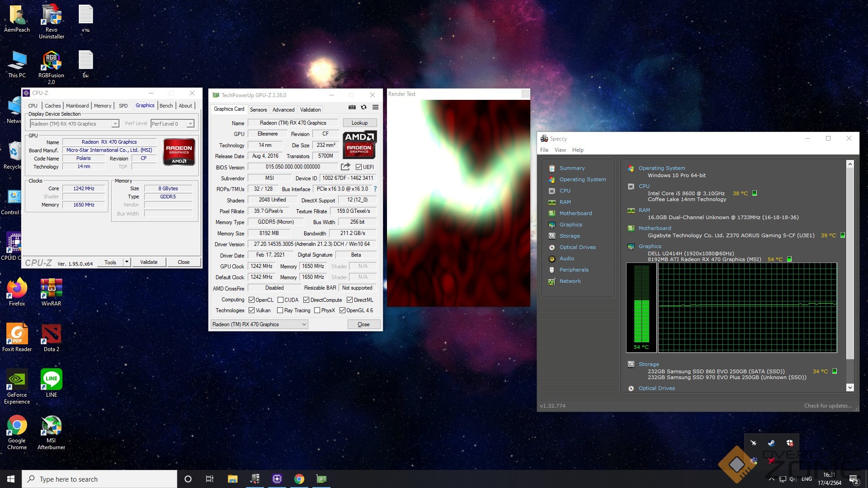Click BIOS version share/export icon
Viewport: 868px width, 488px height.
coord(345,167)
